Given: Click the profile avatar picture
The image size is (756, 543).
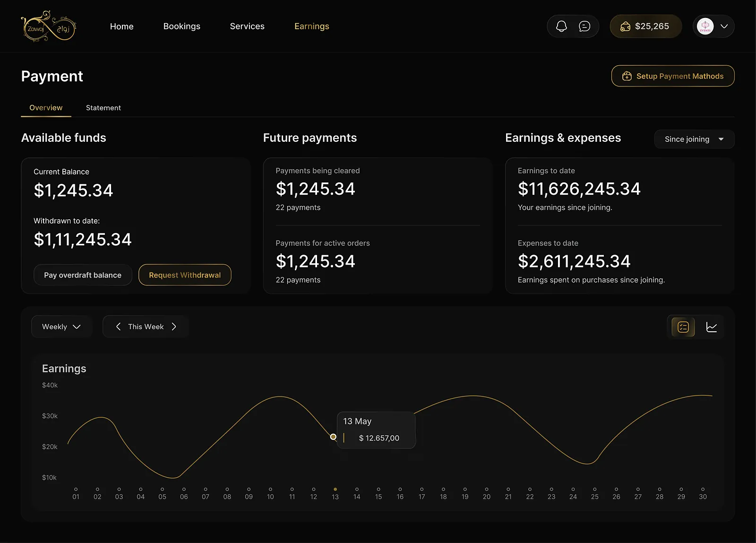Looking at the screenshot, I should [705, 26].
